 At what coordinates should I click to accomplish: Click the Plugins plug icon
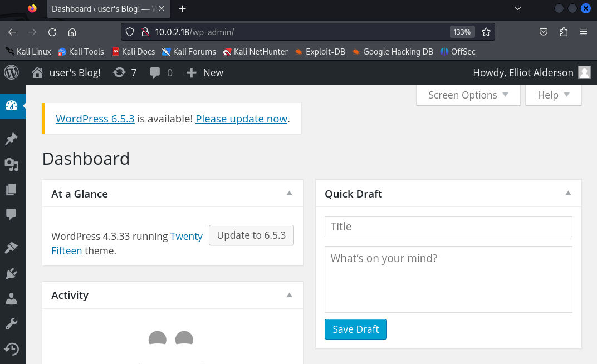12,273
